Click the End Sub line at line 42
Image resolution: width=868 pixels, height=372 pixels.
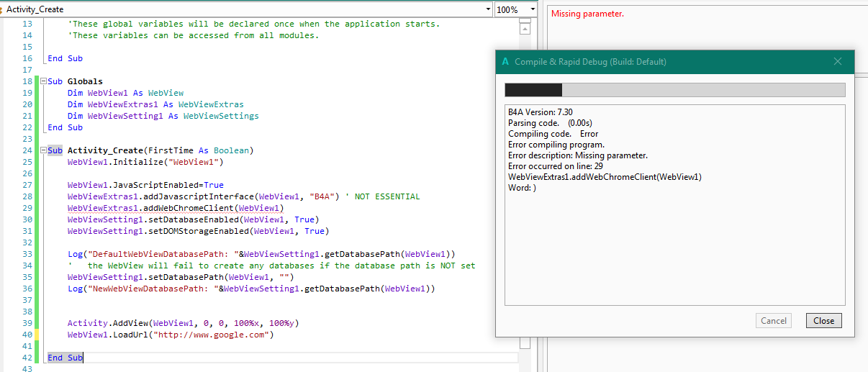[65, 358]
